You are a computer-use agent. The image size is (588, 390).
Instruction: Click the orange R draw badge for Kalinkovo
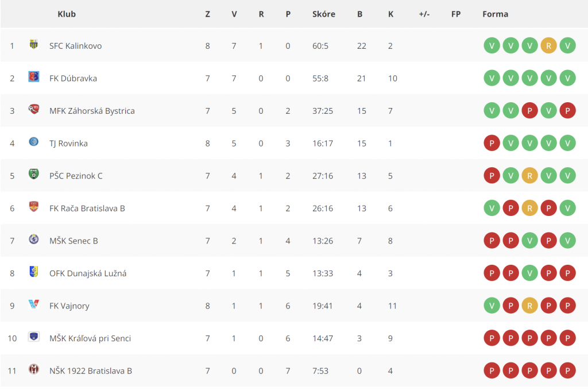[548, 46]
